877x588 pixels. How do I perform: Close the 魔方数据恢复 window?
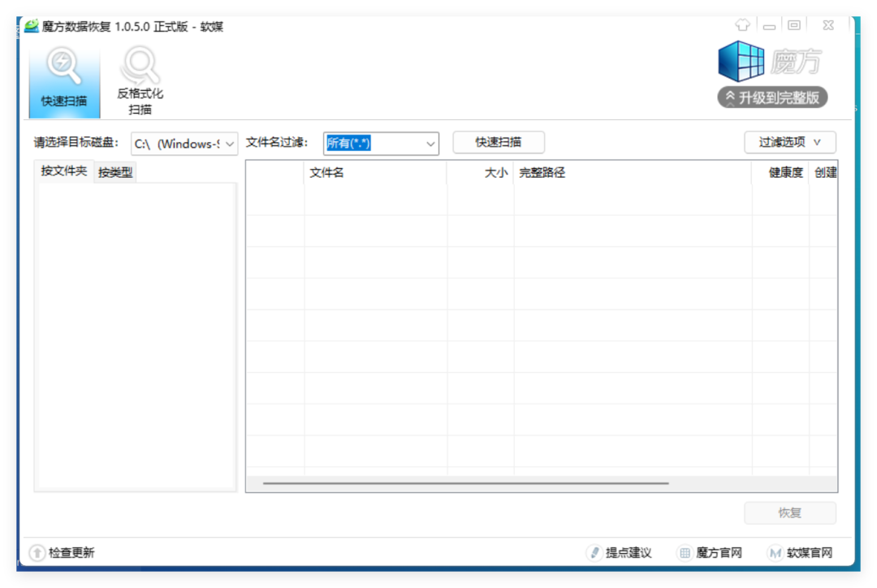[828, 25]
